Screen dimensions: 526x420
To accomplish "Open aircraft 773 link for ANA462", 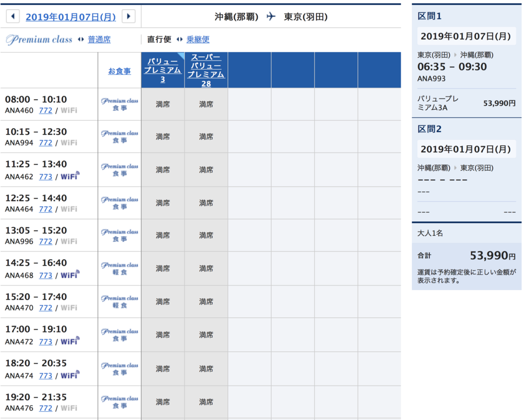I will tap(46, 177).
